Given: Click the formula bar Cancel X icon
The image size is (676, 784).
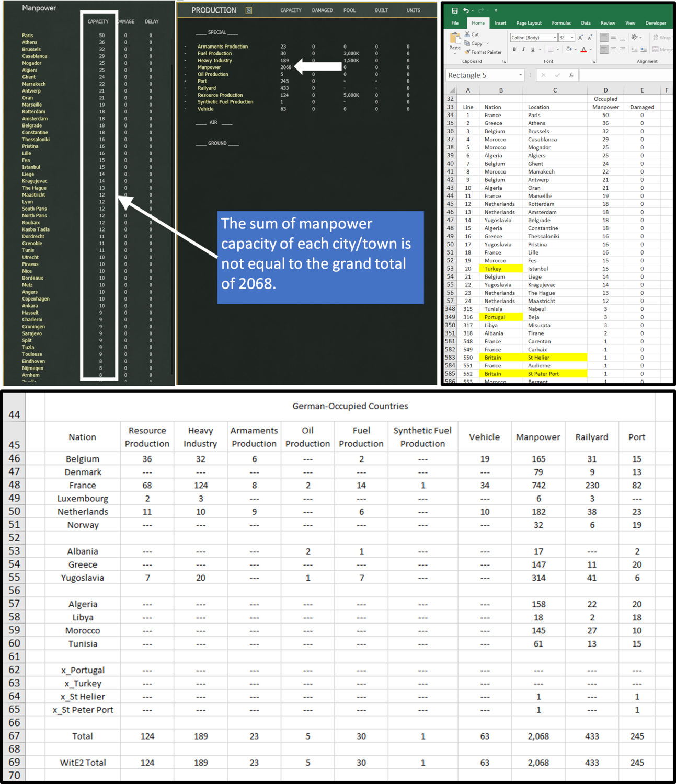Looking at the screenshot, I should click(x=543, y=75).
